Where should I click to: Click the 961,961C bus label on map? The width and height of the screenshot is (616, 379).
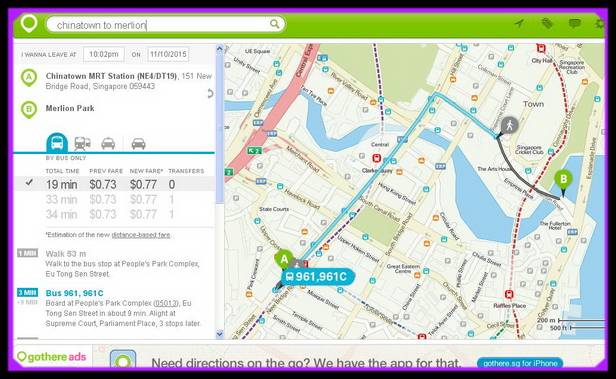(317, 277)
